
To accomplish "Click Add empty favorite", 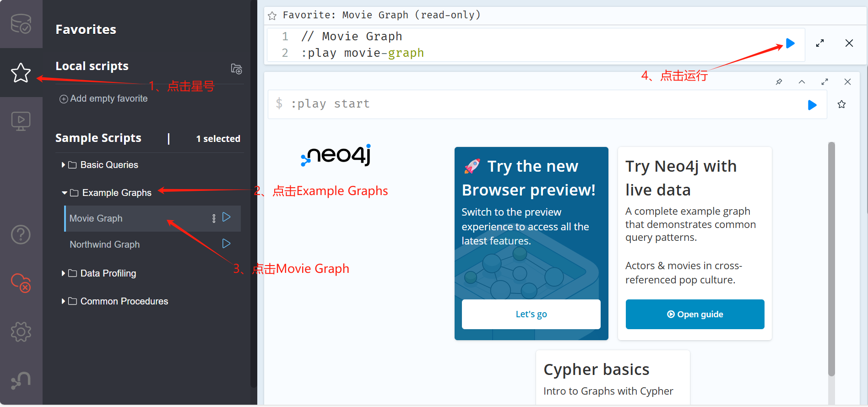I will pyautogui.click(x=103, y=99).
